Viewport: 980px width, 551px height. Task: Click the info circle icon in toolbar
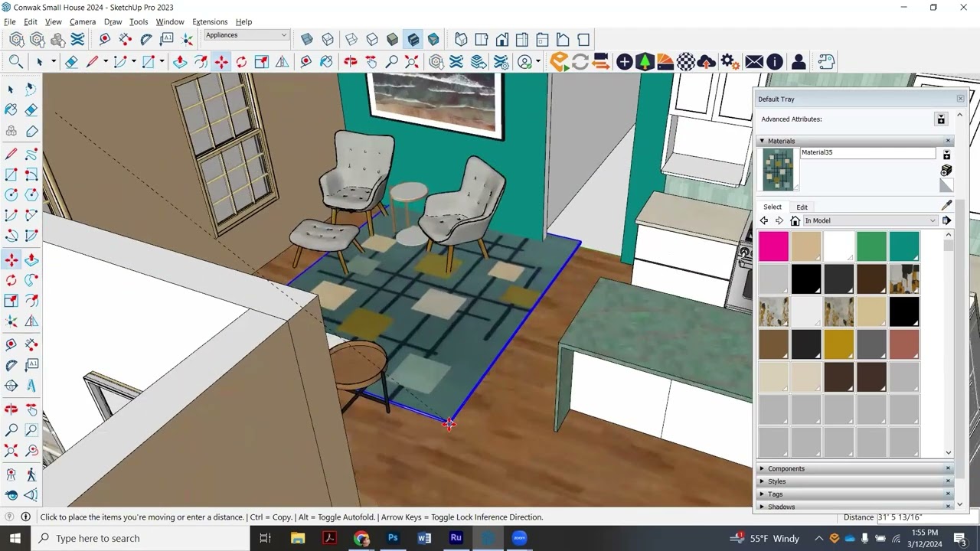(775, 62)
